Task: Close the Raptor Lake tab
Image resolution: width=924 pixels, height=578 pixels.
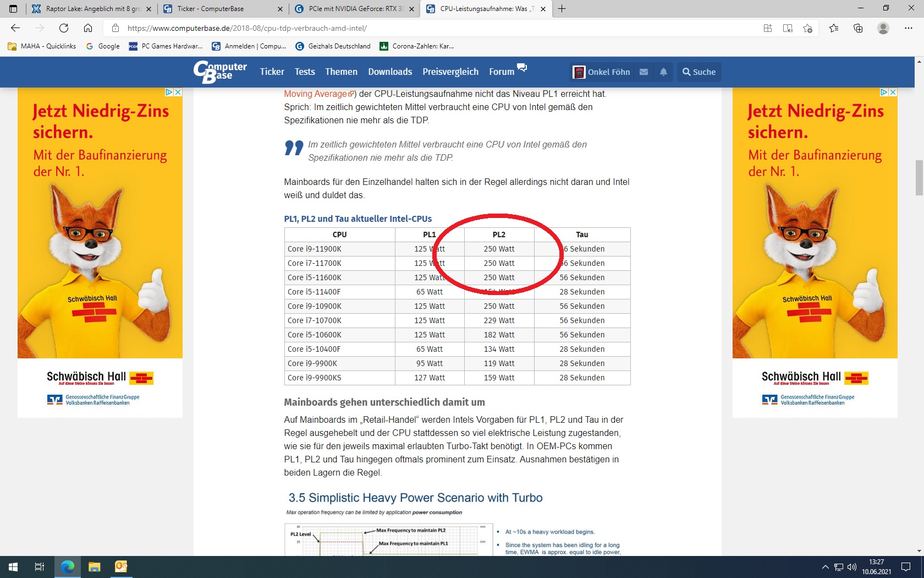Action: (148, 9)
